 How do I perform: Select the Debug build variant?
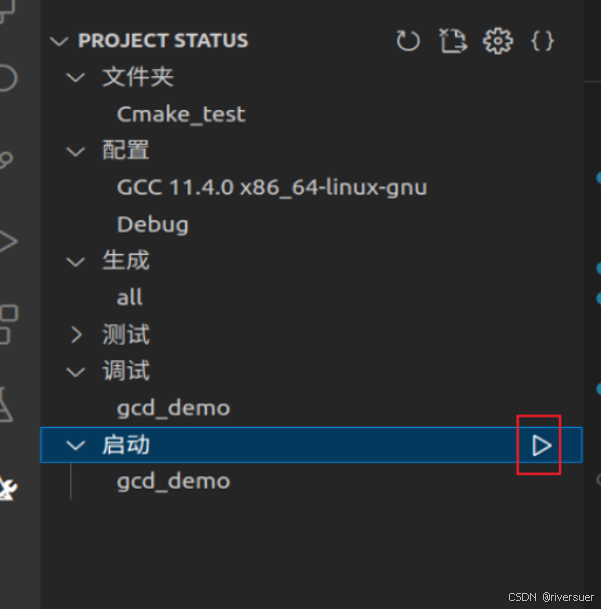[153, 224]
